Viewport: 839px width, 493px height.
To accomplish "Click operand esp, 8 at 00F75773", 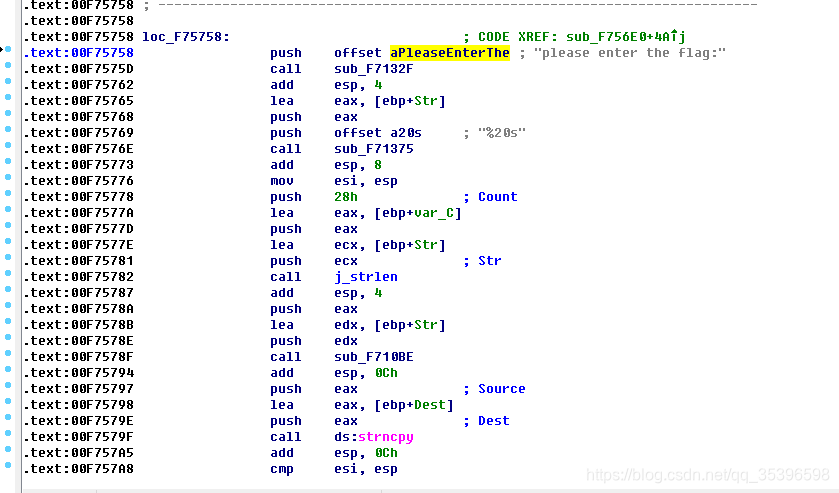I will coord(358,165).
